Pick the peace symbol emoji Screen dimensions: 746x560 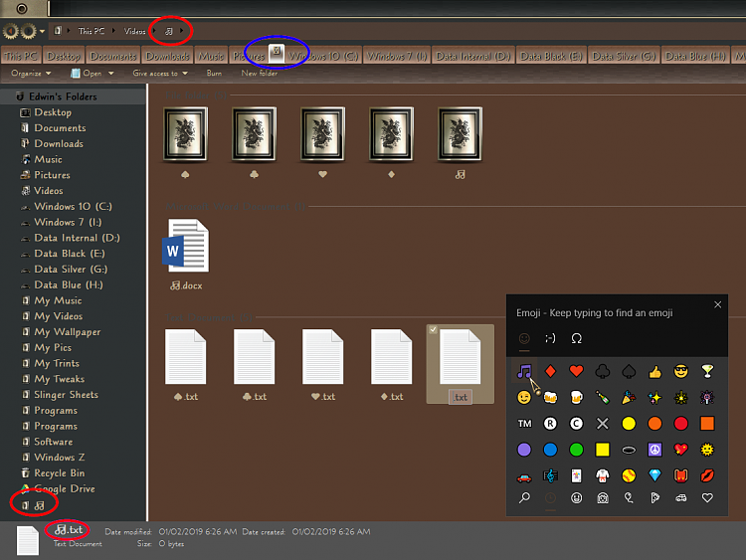point(654,450)
